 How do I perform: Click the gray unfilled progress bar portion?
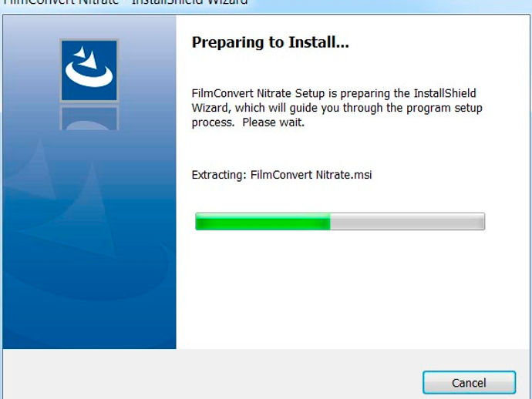click(x=408, y=221)
